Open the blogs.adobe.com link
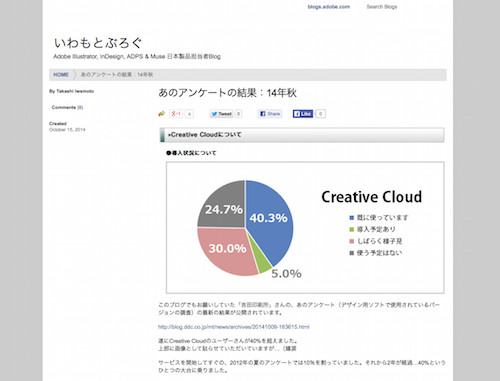 tap(329, 7)
